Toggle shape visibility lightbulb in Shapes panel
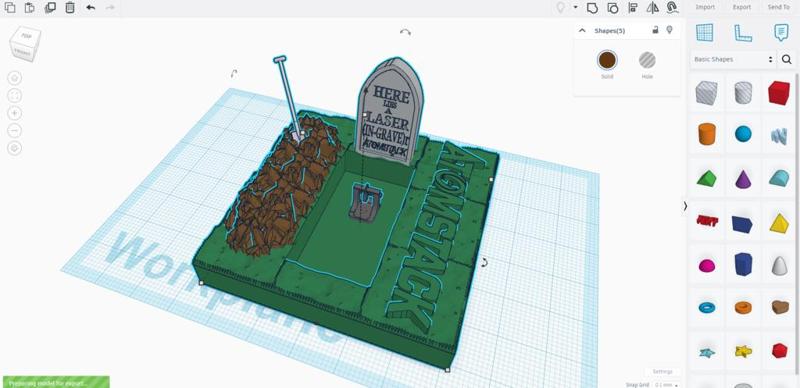Image resolution: width=800 pixels, height=388 pixels. point(670,30)
